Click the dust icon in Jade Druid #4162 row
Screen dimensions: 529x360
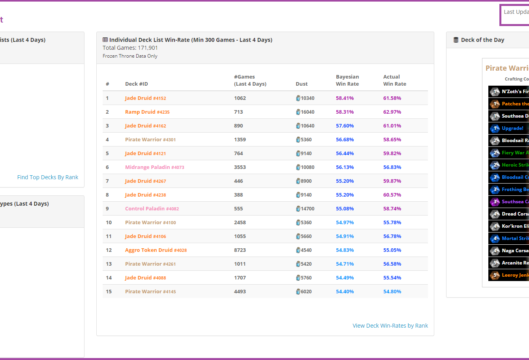coord(298,126)
